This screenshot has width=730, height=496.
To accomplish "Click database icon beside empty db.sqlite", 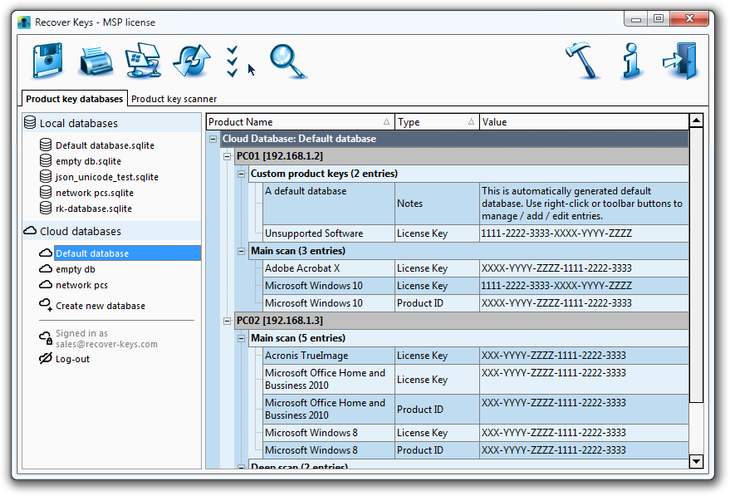I will 46,161.
